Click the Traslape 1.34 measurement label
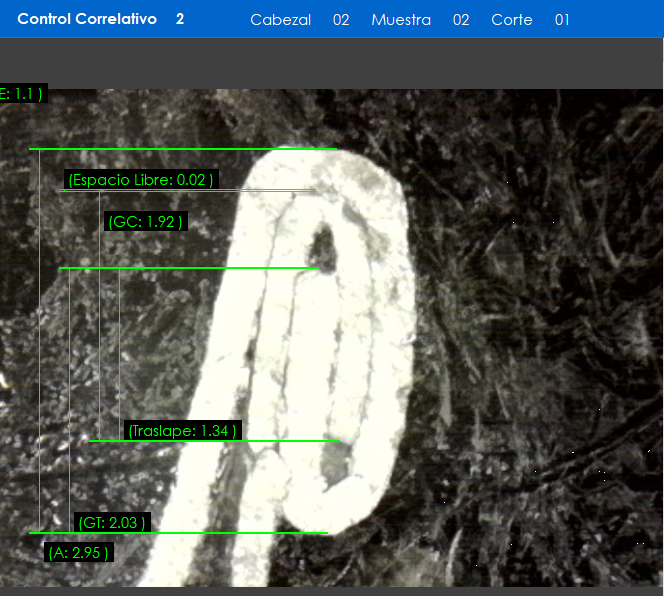The height and width of the screenshot is (596, 664). coord(183,431)
